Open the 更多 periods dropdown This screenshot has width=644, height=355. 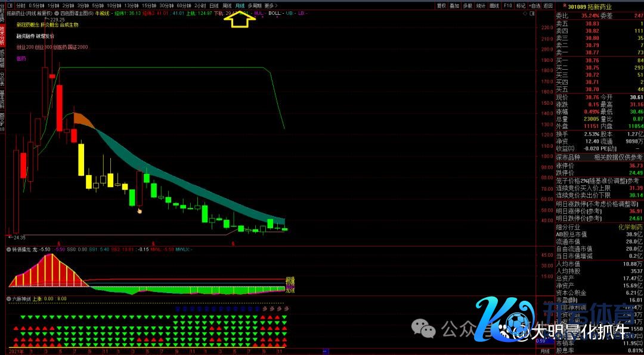(271, 5)
